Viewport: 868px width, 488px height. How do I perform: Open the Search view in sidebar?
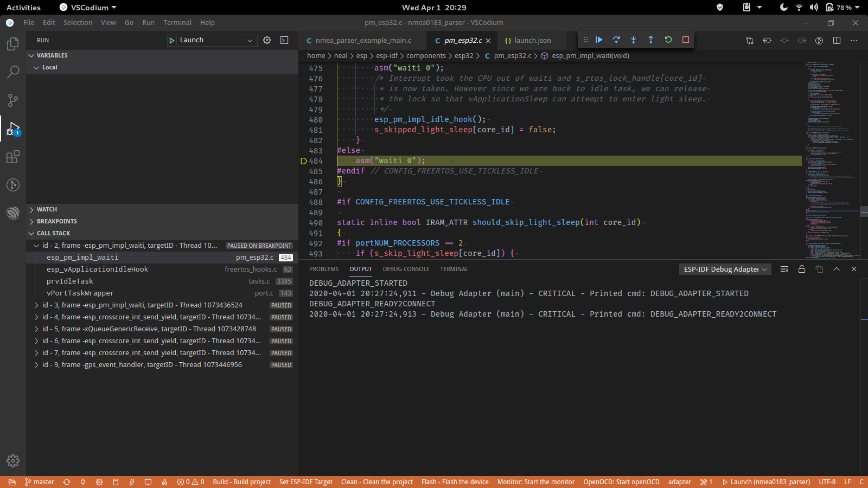point(12,72)
